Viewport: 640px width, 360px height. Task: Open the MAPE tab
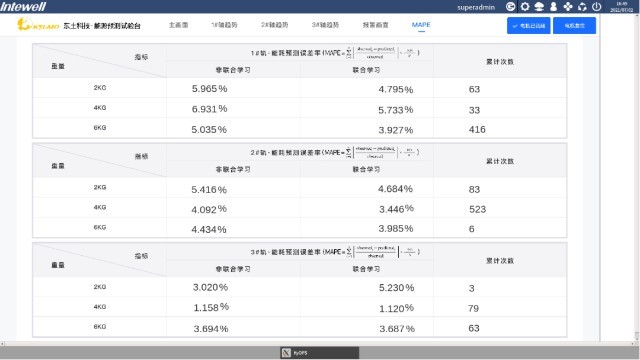click(x=421, y=25)
